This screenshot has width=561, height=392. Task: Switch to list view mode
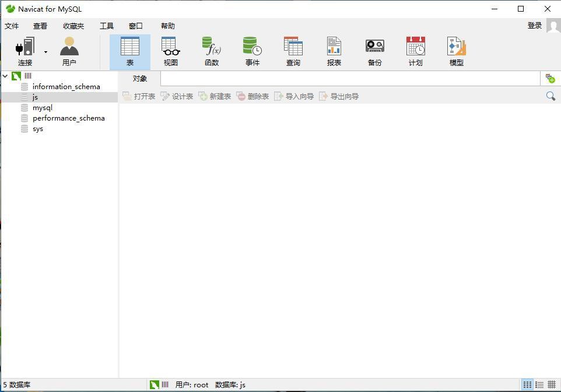(527, 384)
